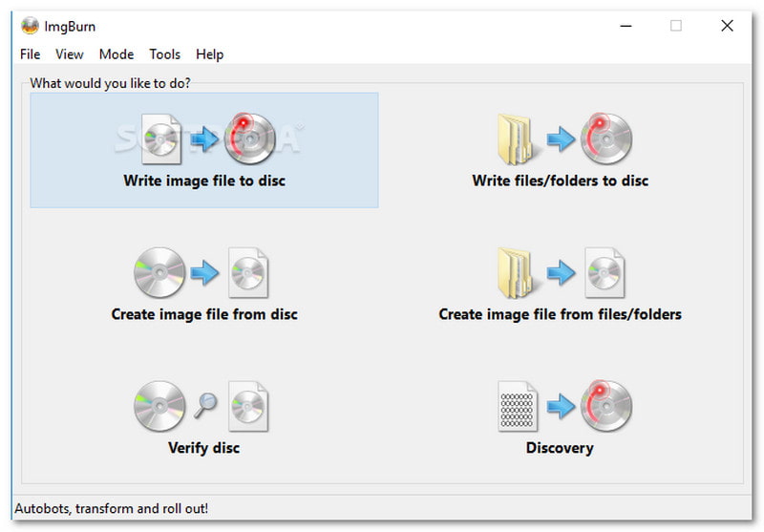This screenshot has width=764, height=532.
Task: Click the dotted pattern file icon in Discovery
Action: [x=518, y=406]
